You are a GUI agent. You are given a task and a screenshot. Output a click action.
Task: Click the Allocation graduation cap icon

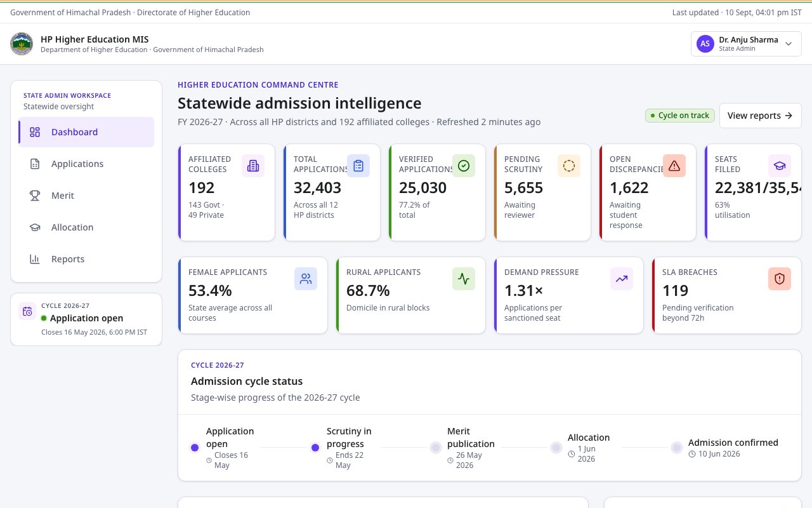click(35, 227)
